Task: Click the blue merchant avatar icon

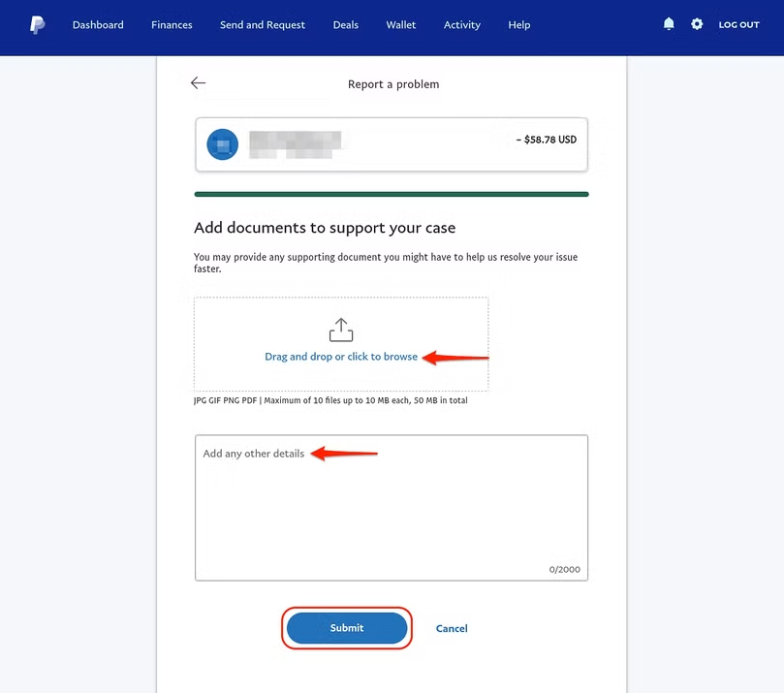Action: point(223,144)
